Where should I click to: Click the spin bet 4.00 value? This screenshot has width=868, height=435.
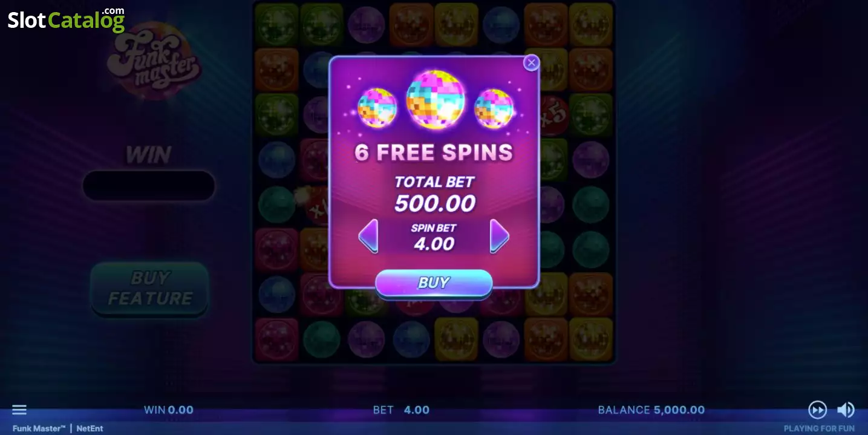pos(434,244)
